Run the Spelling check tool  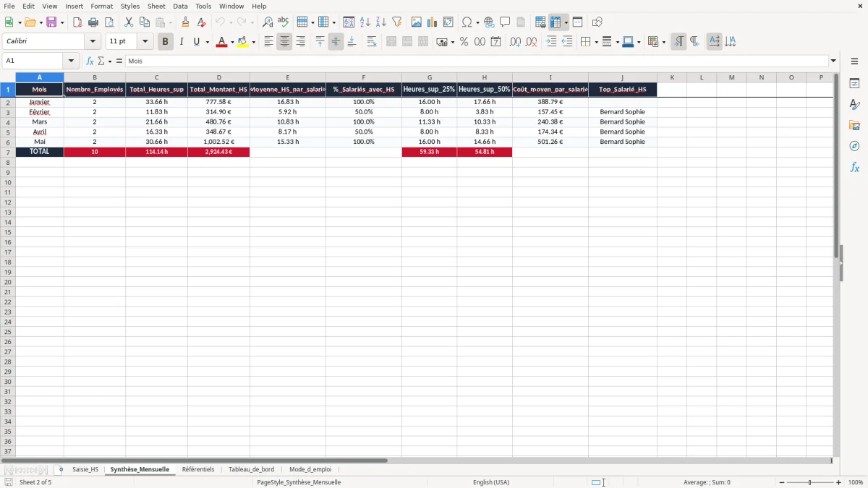click(x=284, y=22)
